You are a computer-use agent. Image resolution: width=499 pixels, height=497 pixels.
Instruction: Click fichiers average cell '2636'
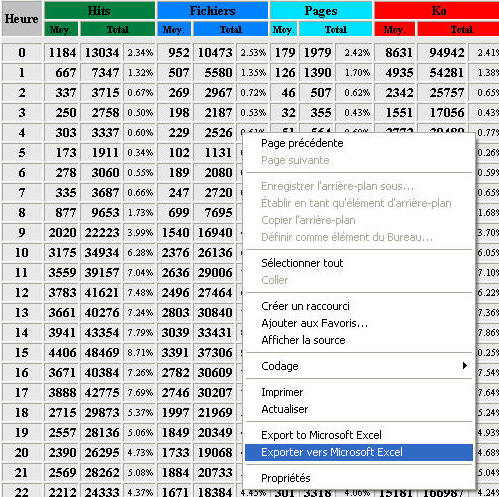click(175, 273)
